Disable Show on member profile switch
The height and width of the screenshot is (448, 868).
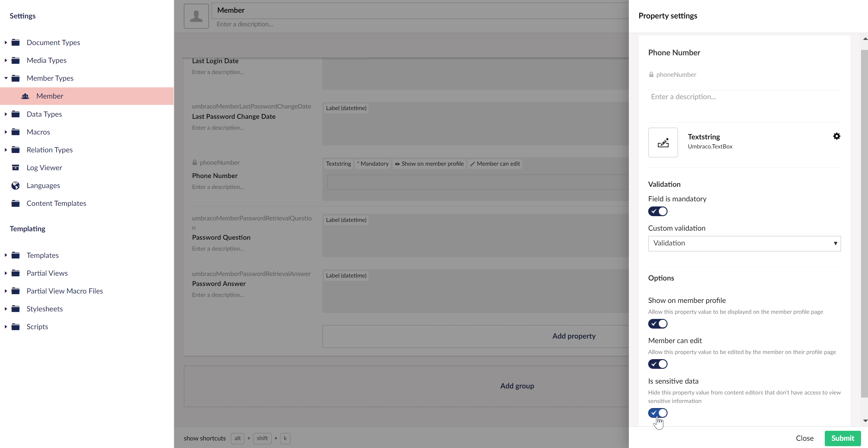[x=657, y=324]
